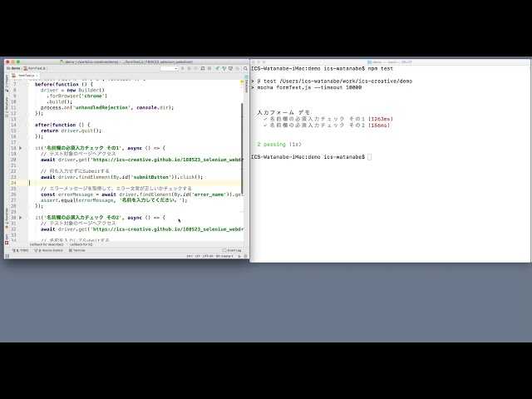Click the green VCS commit checkmark
Viewport: 532px width, 399px height.
pos(224,68)
